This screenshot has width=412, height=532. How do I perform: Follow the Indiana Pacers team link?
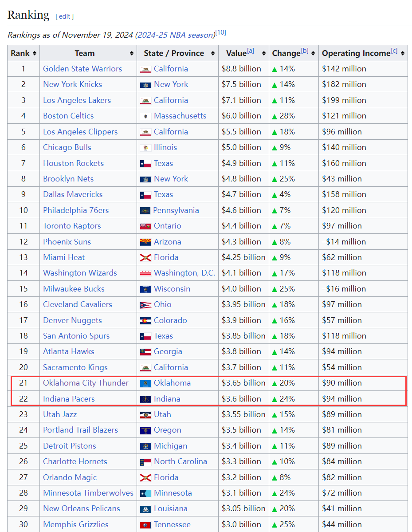pos(69,399)
